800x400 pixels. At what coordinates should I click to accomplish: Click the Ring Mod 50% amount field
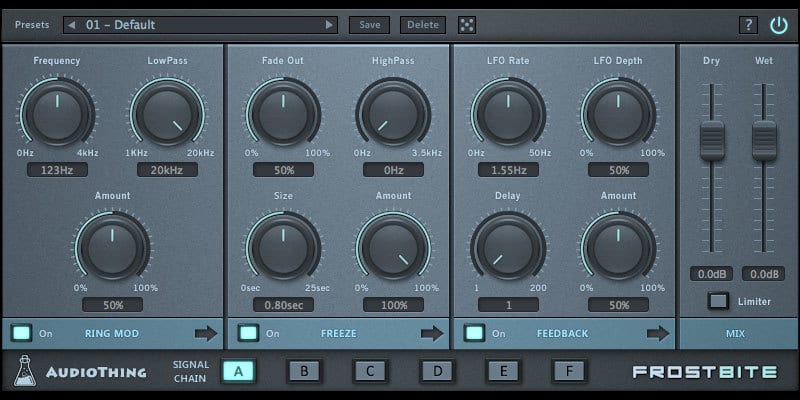click(x=112, y=305)
